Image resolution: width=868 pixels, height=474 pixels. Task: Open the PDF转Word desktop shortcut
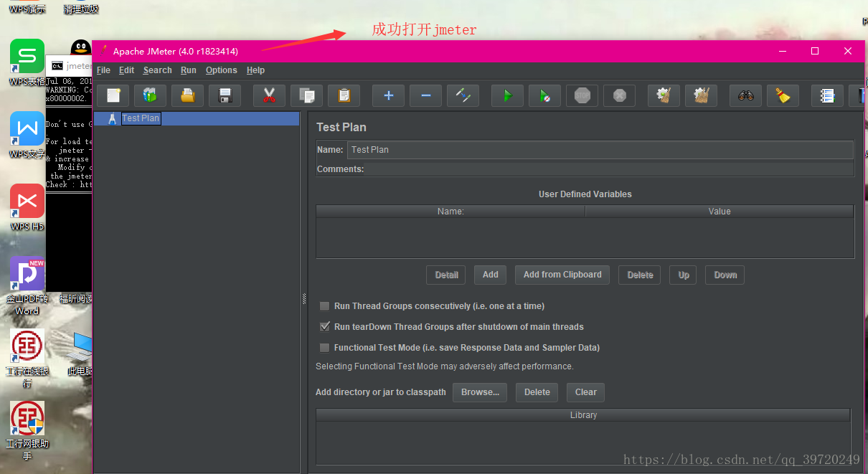pyautogui.click(x=27, y=285)
